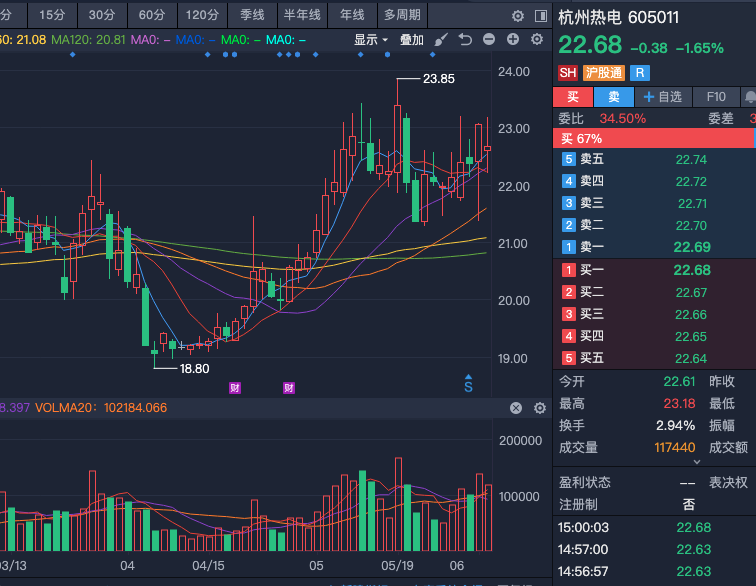Click the 沪股通 badge
756x586 pixels.
click(604, 73)
